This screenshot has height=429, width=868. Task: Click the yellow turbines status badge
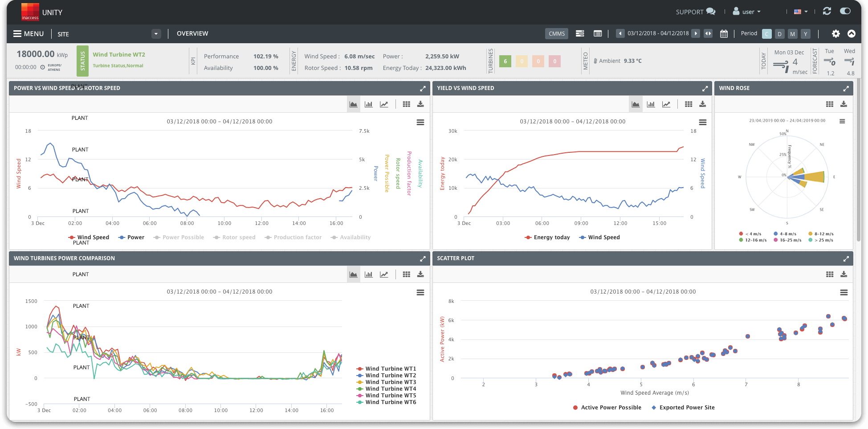coord(522,61)
